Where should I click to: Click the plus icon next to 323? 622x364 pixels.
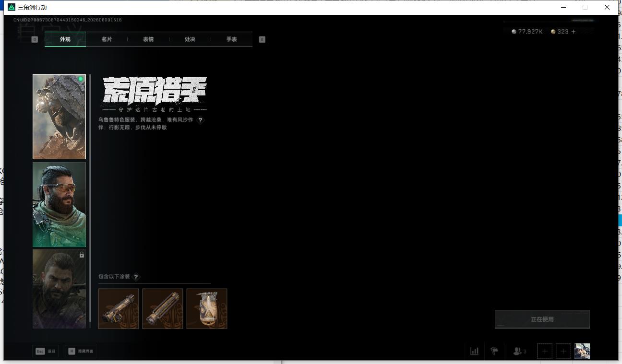point(574,32)
